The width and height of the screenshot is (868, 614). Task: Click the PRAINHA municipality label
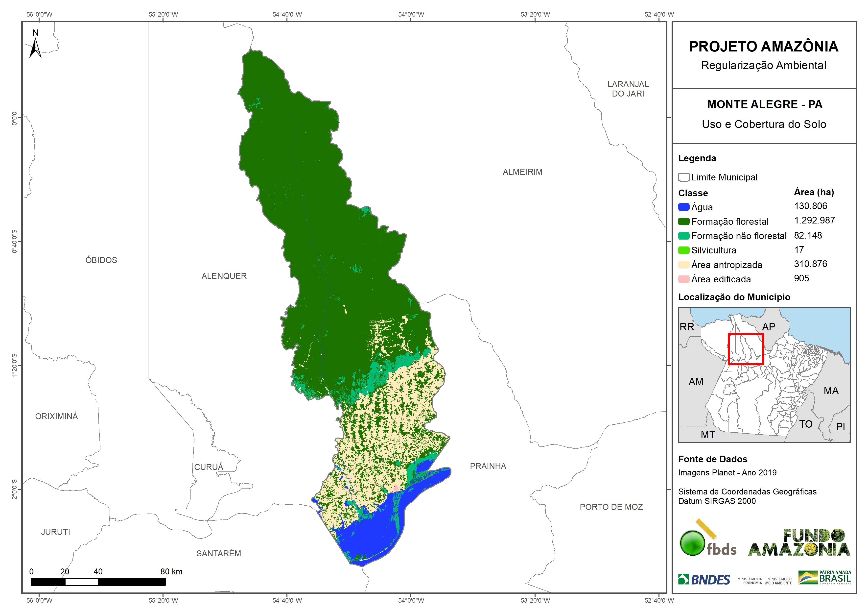[488, 466]
